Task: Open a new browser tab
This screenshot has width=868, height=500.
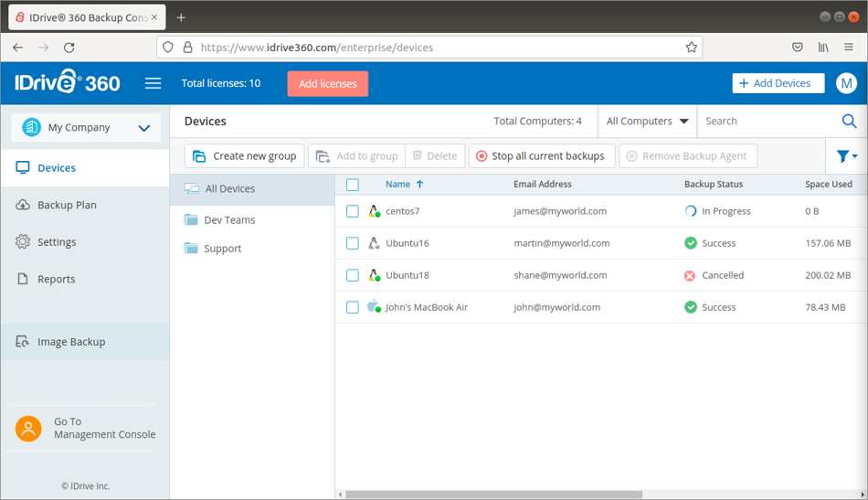Action: (x=181, y=17)
